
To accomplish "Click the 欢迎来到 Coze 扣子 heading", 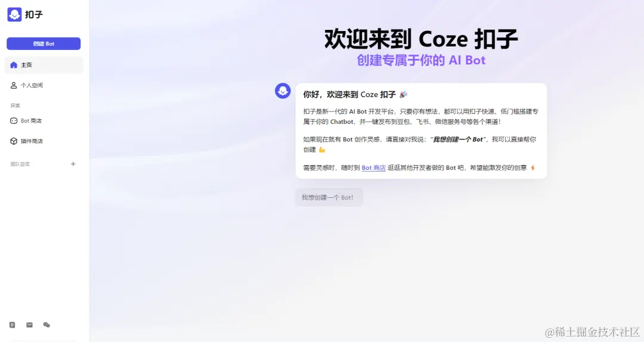I will tap(421, 39).
